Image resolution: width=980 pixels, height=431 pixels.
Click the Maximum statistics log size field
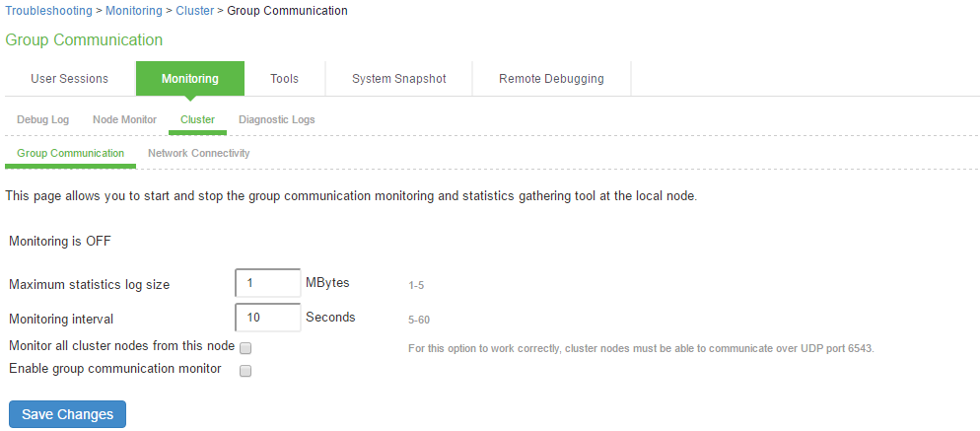point(268,283)
